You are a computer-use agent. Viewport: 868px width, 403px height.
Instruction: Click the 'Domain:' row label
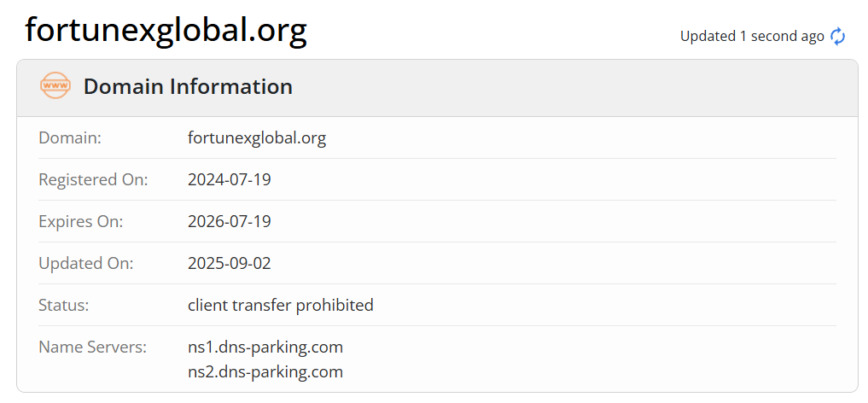click(x=70, y=137)
